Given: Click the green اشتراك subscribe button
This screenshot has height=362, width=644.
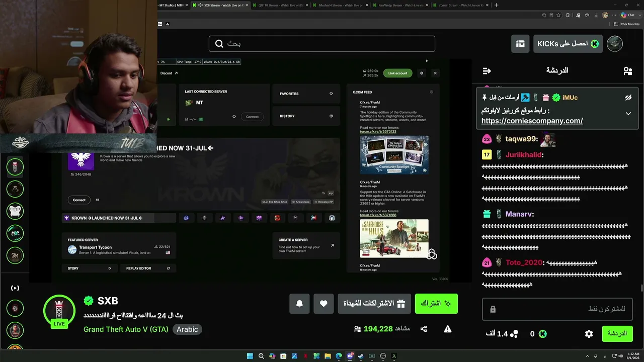Looking at the screenshot, I should pos(436,304).
